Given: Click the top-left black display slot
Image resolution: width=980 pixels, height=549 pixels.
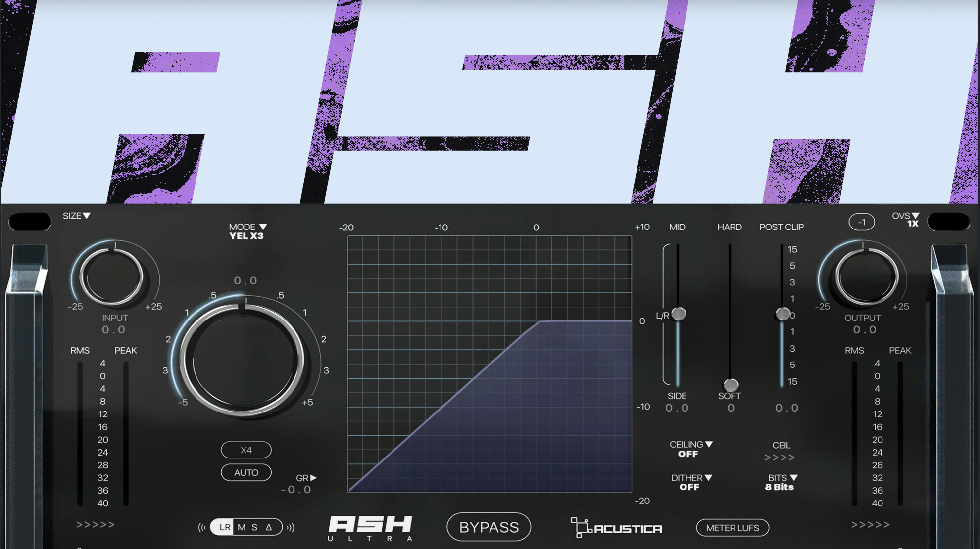Looking at the screenshot, I should coord(30,222).
